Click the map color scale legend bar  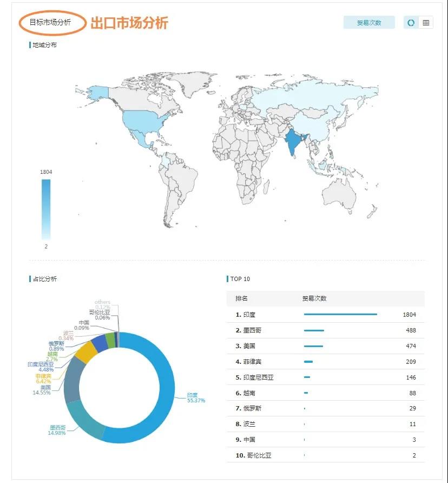click(46, 208)
